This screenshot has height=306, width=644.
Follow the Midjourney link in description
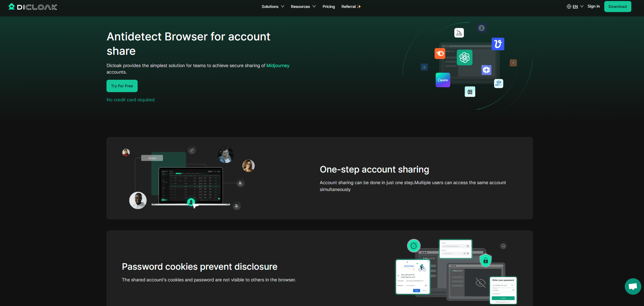point(278,66)
